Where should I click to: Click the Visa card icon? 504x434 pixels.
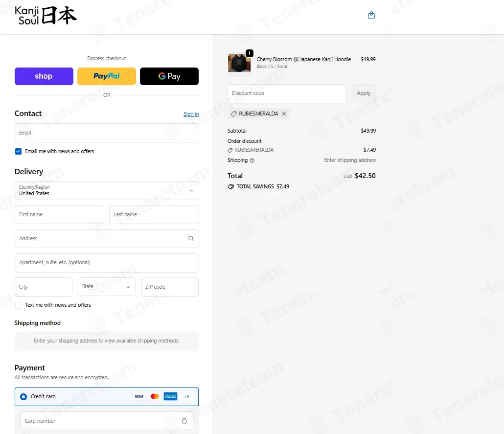(139, 396)
